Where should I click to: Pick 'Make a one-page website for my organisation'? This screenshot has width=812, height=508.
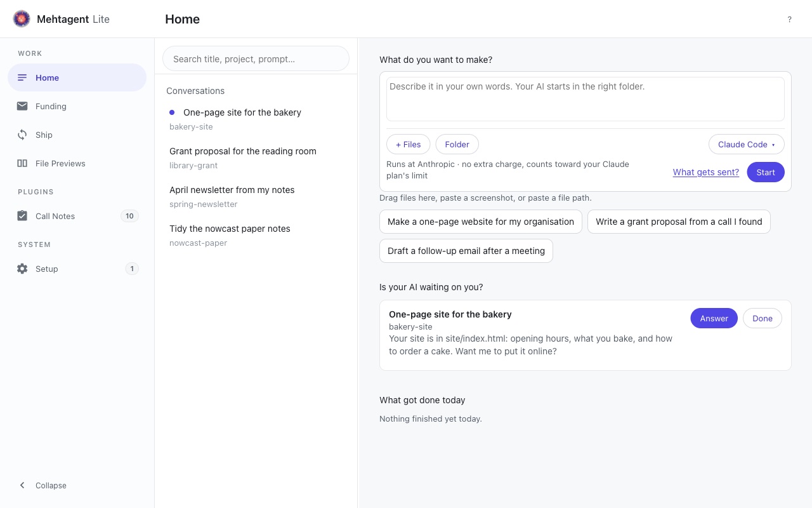[x=480, y=222]
